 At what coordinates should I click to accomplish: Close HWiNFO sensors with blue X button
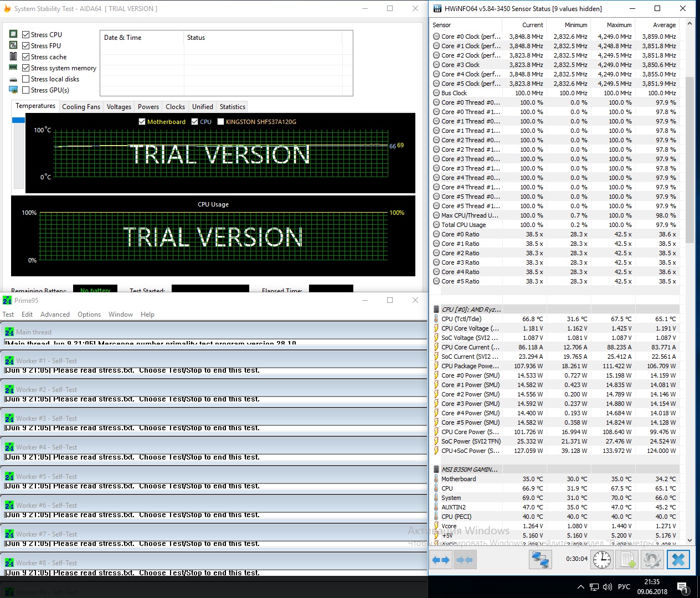pos(678,560)
